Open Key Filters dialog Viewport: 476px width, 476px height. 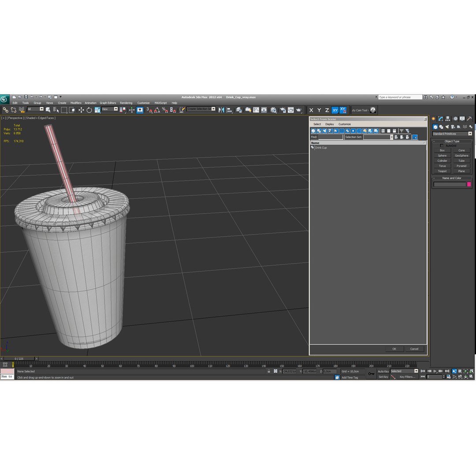407,377
